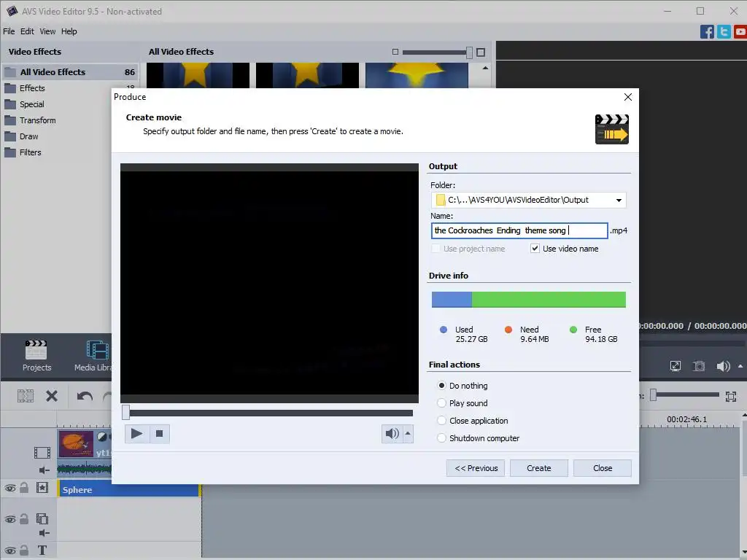The width and height of the screenshot is (747, 560).
Task: Select the Play sound radio option
Action: (441, 402)
